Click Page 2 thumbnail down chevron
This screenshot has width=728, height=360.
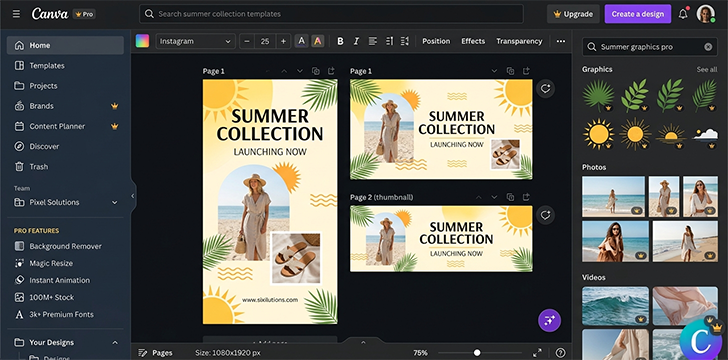pyautogui.click(x=494, y=197)
